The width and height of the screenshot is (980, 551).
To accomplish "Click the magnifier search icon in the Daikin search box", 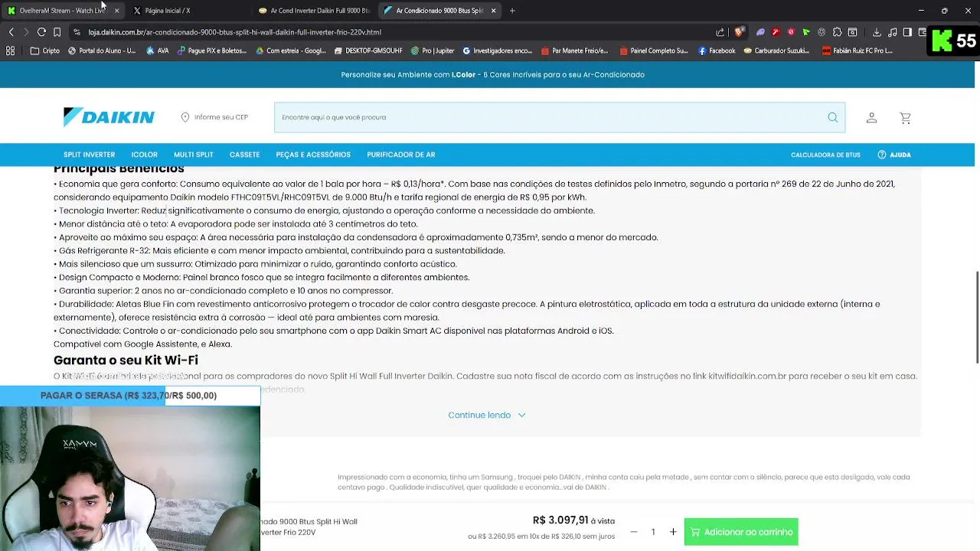I will coord(832,117).
